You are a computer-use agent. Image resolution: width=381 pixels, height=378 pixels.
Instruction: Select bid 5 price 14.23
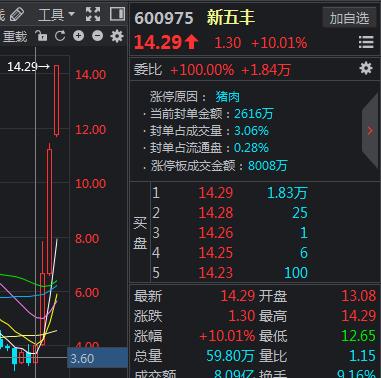point(215,273)
